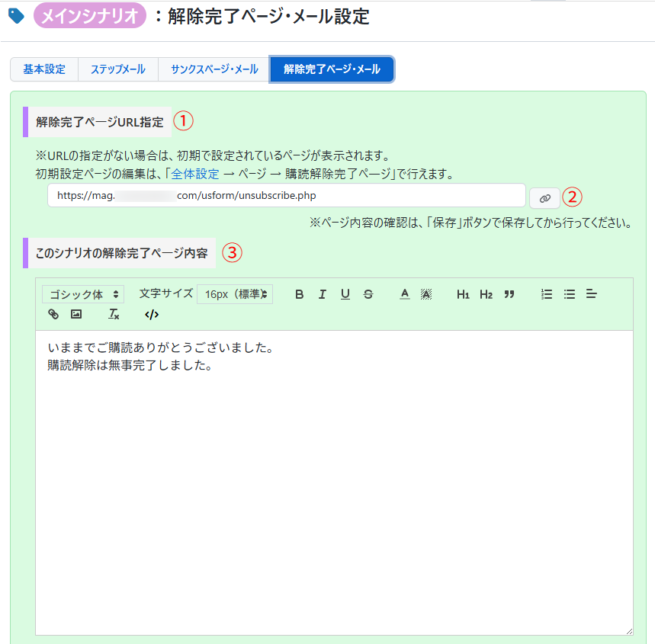Apply italic formatting to text
The image size is (655, 644).
[322, 294]
